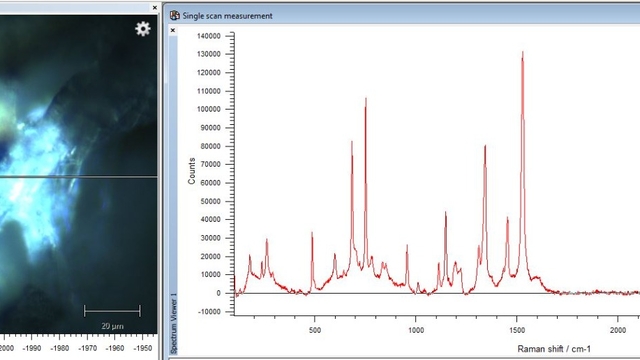Click the 500 x-axis tick label
The height and width of the screenshot is (360, 640).
click(315, 330)
